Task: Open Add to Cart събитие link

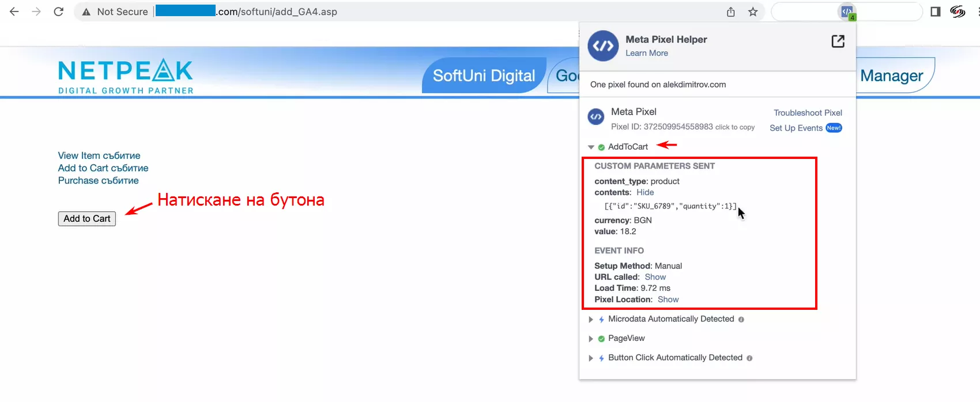Action: [x=103, y=168]
